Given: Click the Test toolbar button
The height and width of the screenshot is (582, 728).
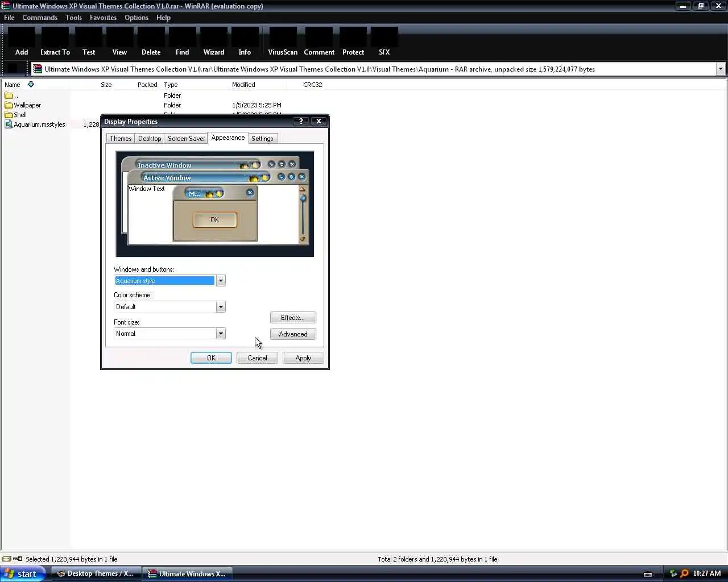Looking at the screenshot, I should pos(89,42).
